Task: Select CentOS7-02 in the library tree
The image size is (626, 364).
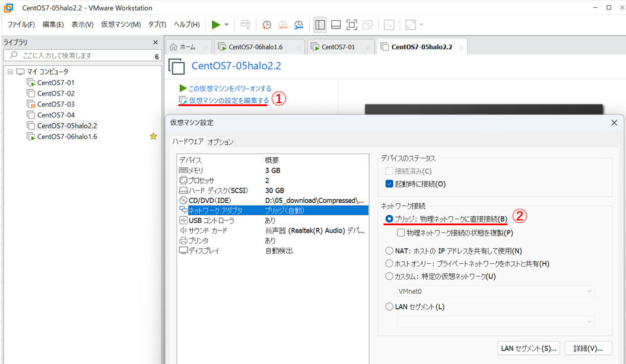Action: coord(56,93)
